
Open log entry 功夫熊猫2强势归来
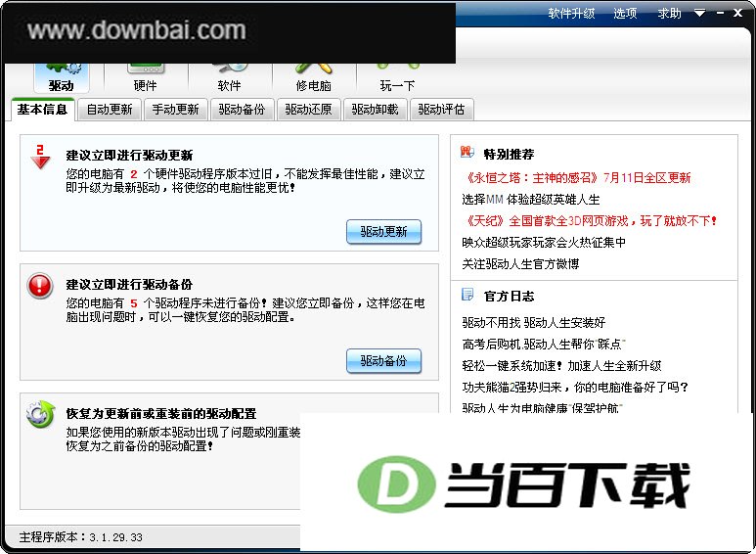click(x=575, y=387)
